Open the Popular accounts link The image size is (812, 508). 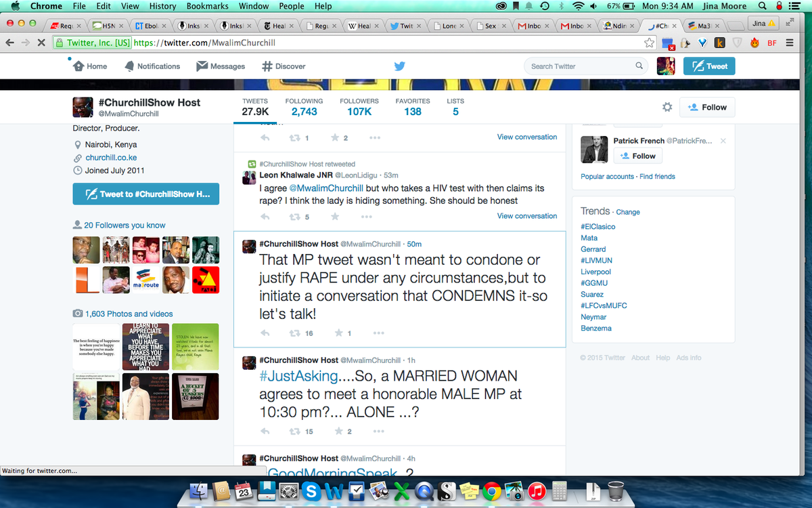tap(608, 177)
